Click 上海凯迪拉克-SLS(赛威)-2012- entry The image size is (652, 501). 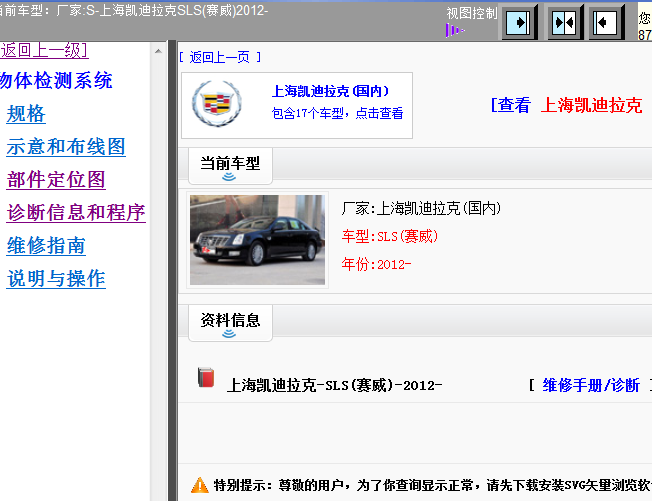point(334,385)
